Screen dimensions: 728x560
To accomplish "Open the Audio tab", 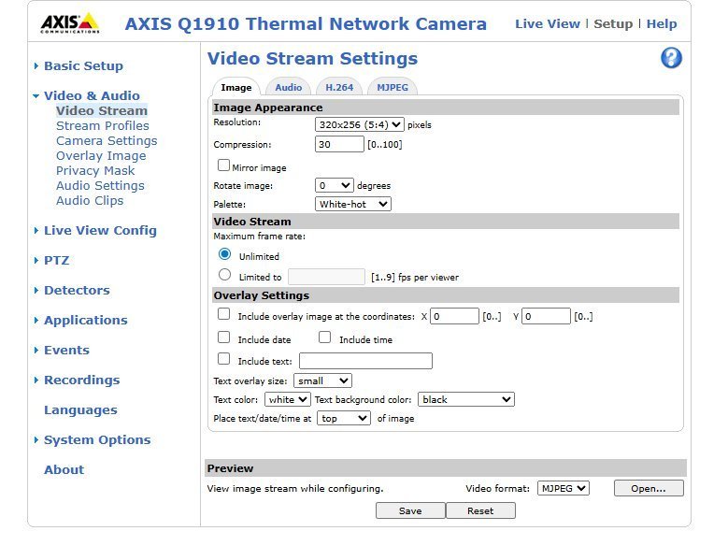I will coord(289,87).
